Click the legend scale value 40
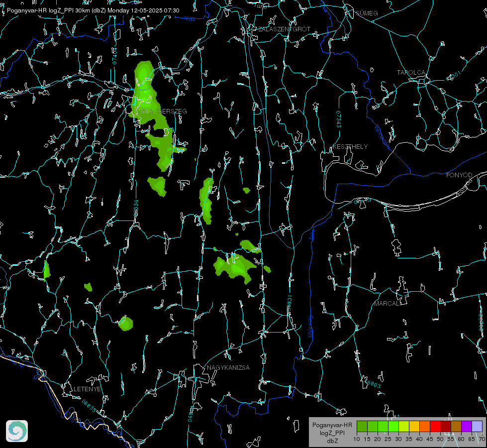The image size is (487, 448). pos(419,439)
